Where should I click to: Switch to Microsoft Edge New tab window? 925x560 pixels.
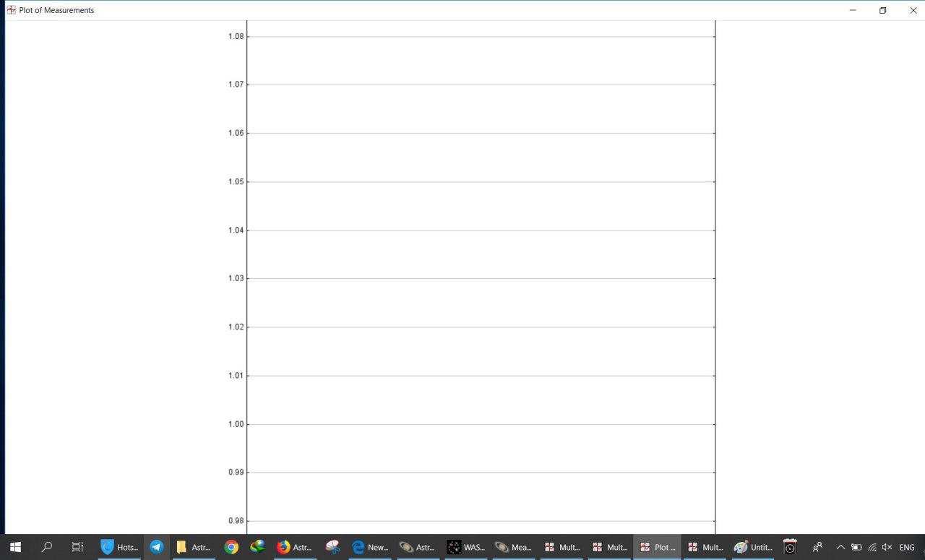370,547
